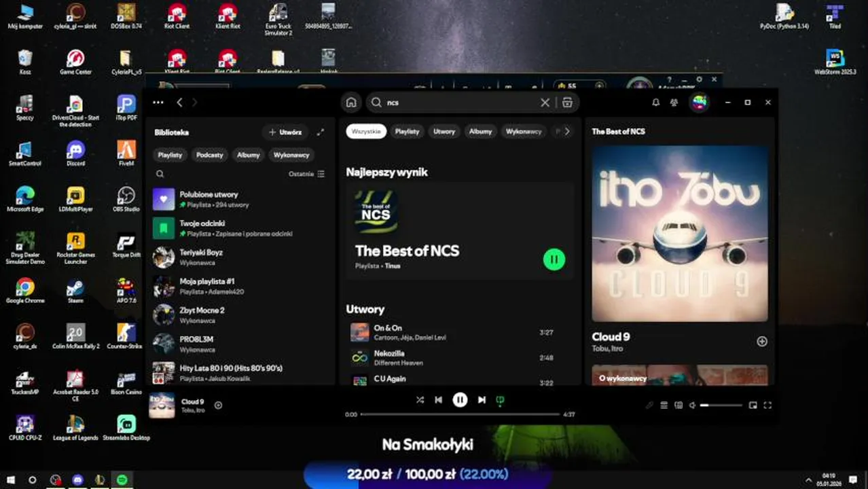Open the OBS Studio desktop shortcut
The width and height of the screenshot is (868, 489).
(126, 200)
